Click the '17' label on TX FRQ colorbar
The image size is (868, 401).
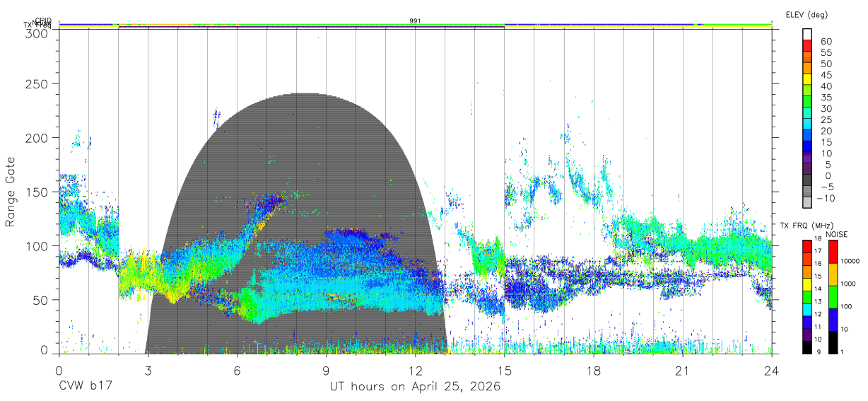click(x=819, y=251)
